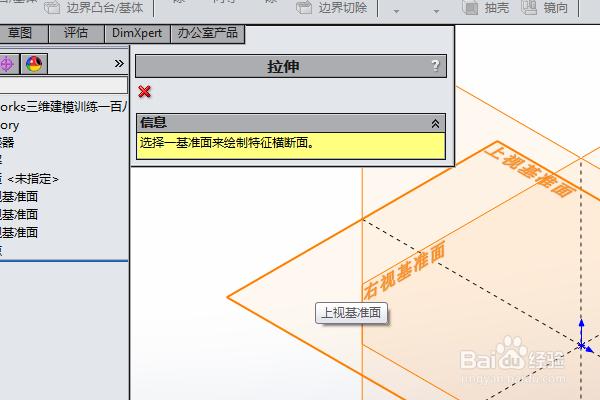Click the 拉伸 title bar
Viewport: 600px width, 400px height.
(x=291, y=66)
